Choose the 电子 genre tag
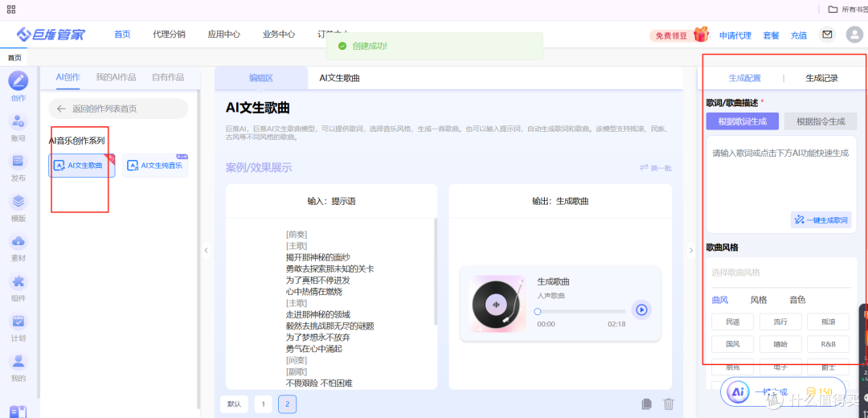 tap(780, 367)
